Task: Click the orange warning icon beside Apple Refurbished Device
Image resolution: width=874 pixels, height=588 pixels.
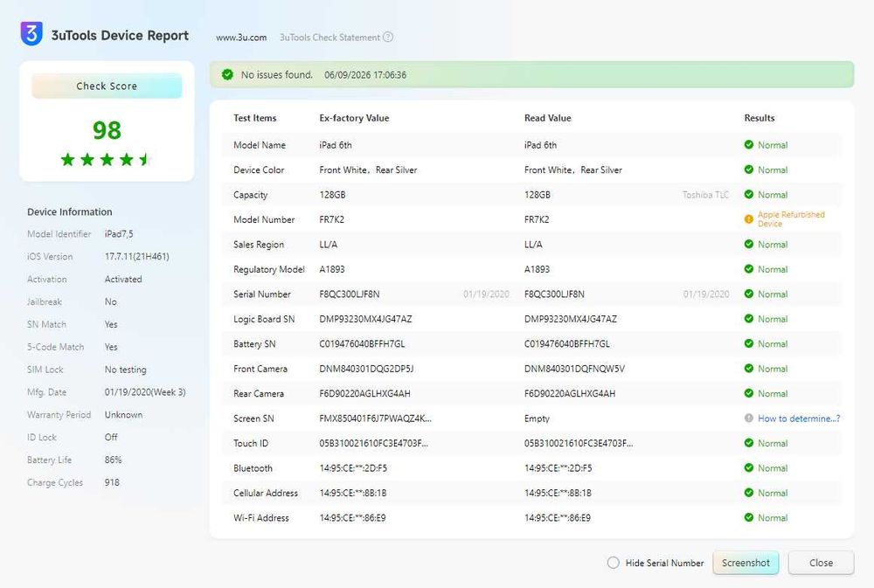Action: click(749, 219)
